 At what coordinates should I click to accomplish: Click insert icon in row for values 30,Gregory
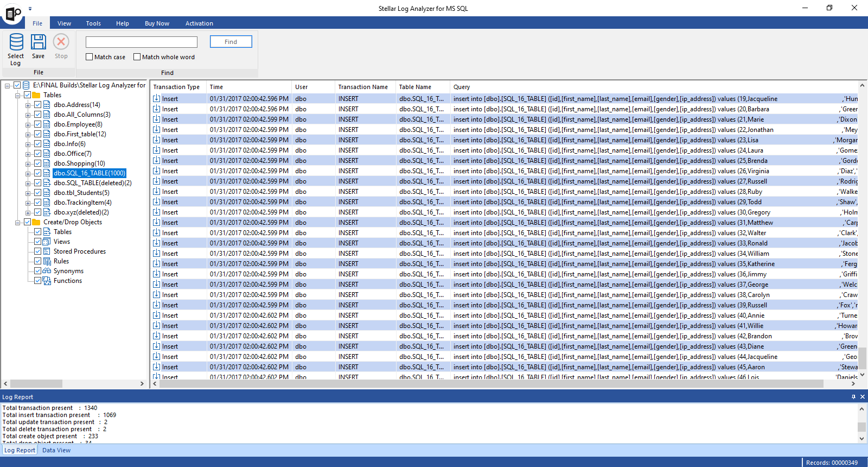[156, 212]
